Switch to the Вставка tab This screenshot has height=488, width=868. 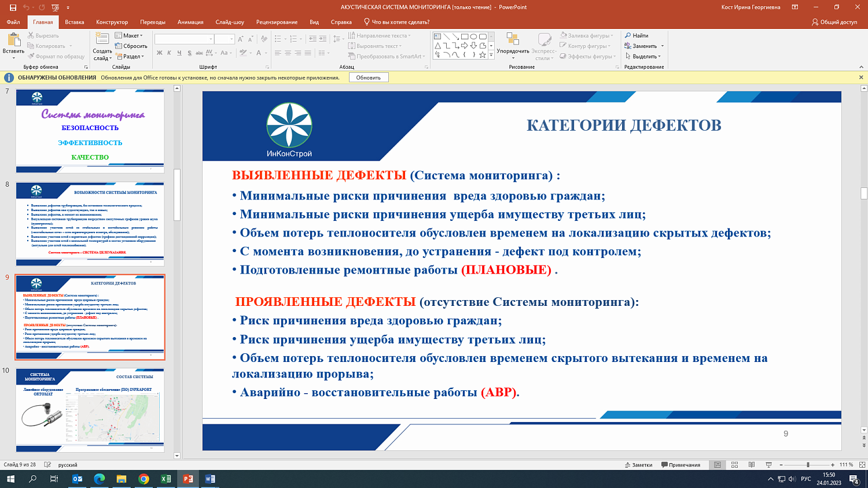75,22
